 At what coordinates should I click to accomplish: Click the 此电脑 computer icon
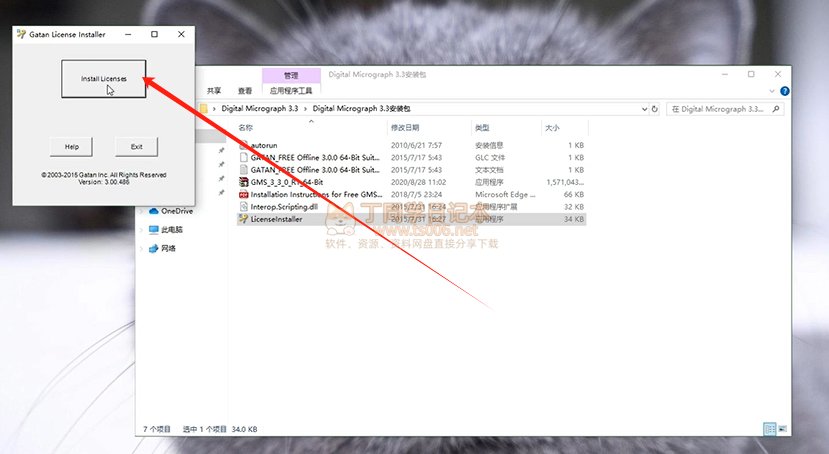(x=153, y=229)
